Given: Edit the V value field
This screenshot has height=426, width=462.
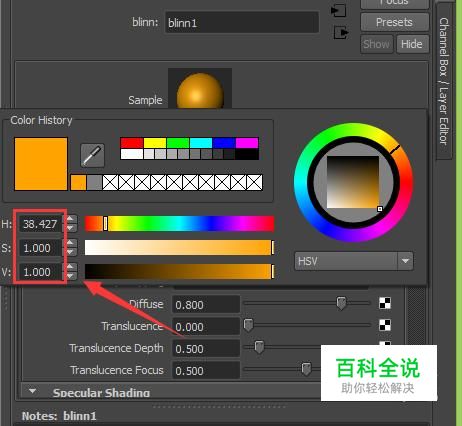Looking at the screenshot, I should (41, 272).
